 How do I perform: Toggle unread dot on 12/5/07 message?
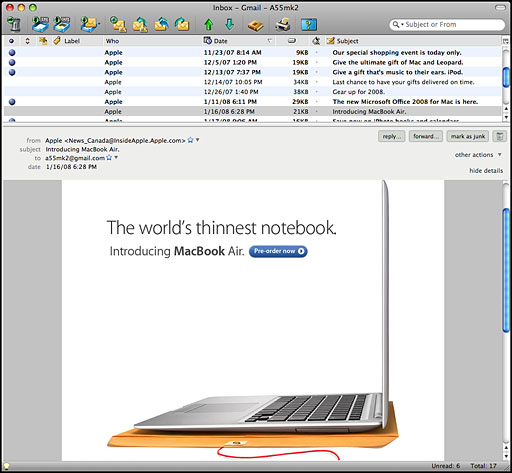[12, 62]
